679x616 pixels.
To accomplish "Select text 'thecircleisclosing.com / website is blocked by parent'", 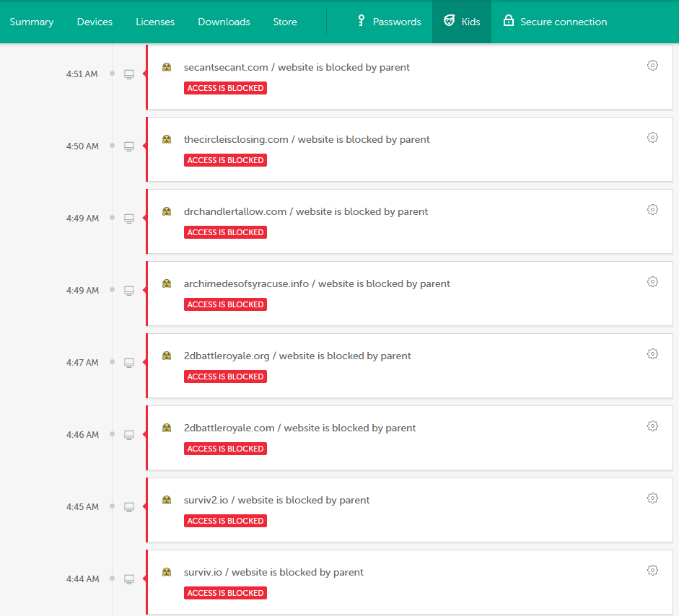I will pyautogui.click(x=307, y=139).
